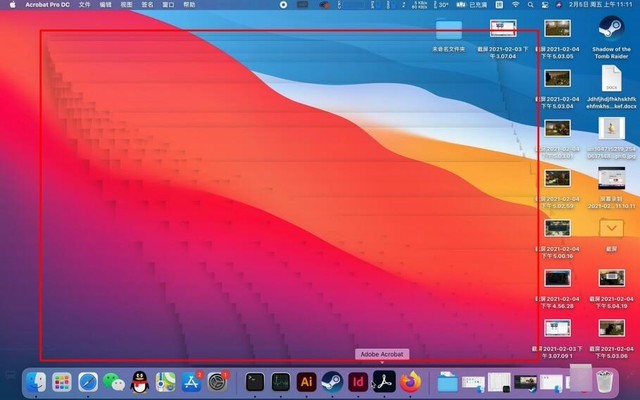Image resolution: width=640 pixels, height=400 pixels.
Task: Open the 编辑 menu
Action: (105, 5)
